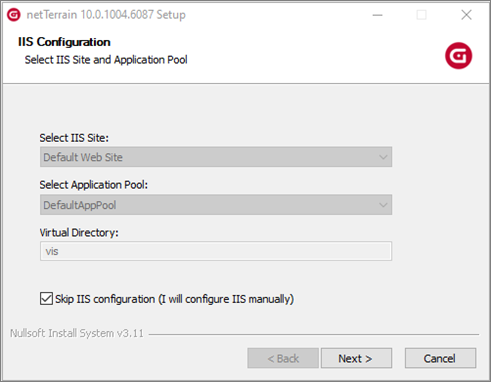
Task: Click the disabled maximize window button
Action: [421, 15]
